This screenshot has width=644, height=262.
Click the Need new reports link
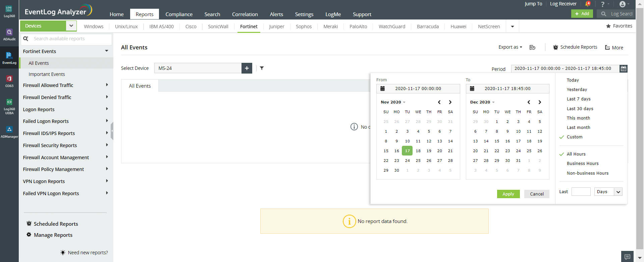(x=88, y=253)
